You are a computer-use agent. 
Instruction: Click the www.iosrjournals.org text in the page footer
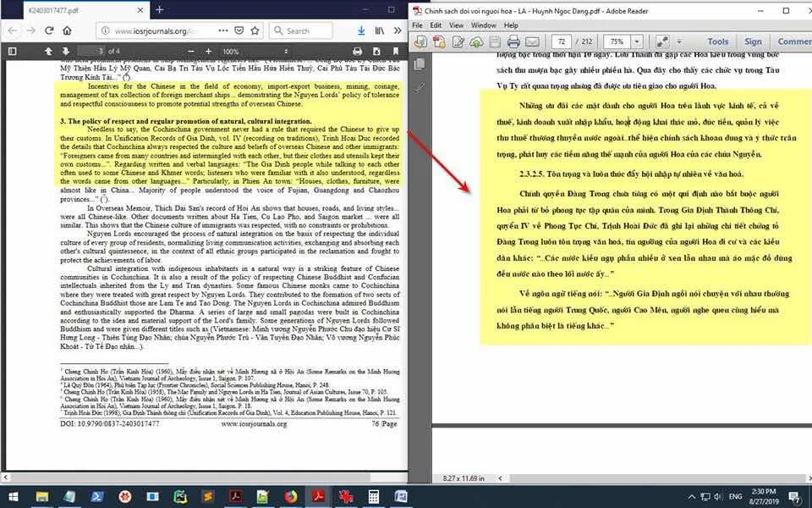254,423
